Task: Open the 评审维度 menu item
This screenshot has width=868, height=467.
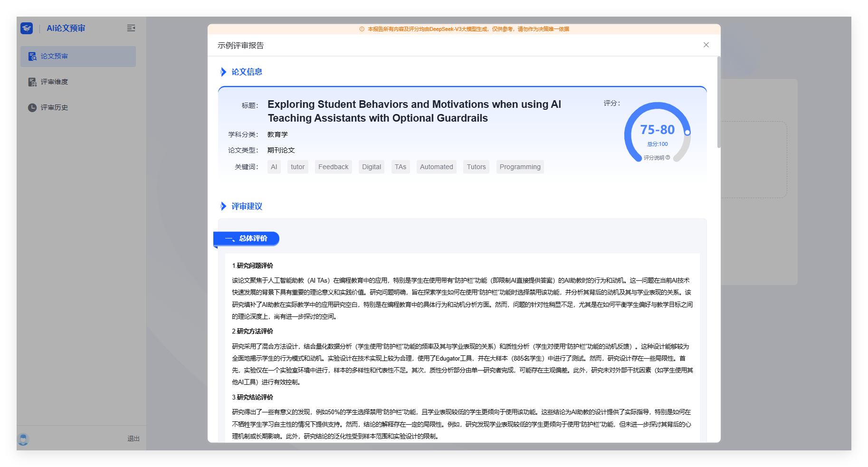Action: pyautogui.click(x=54, y=82)
